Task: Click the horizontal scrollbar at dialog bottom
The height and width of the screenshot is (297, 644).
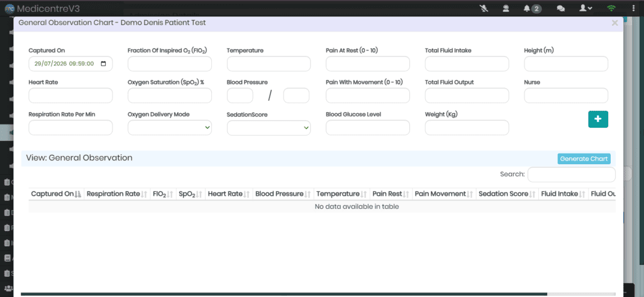Action: point(284,294)
